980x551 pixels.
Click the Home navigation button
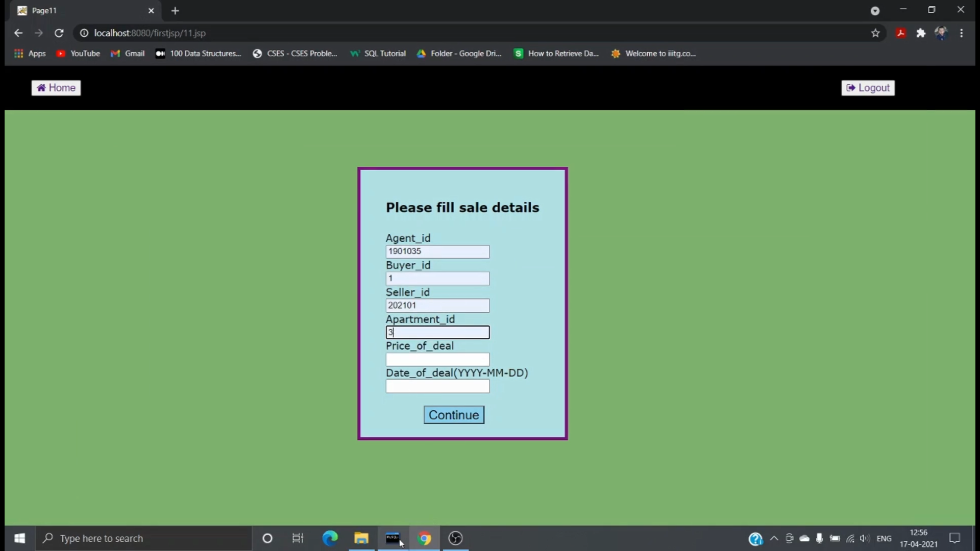pos(56,88)
